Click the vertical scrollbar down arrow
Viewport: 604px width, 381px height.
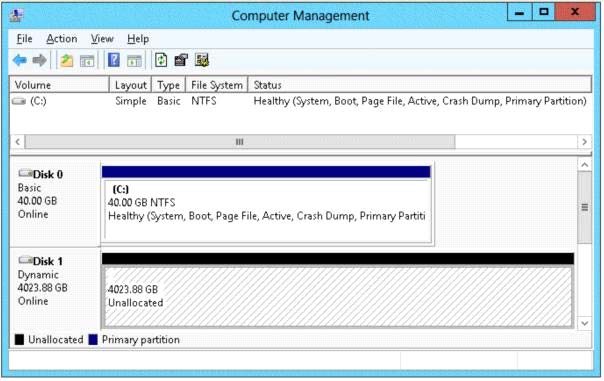(x=584, y=323)
